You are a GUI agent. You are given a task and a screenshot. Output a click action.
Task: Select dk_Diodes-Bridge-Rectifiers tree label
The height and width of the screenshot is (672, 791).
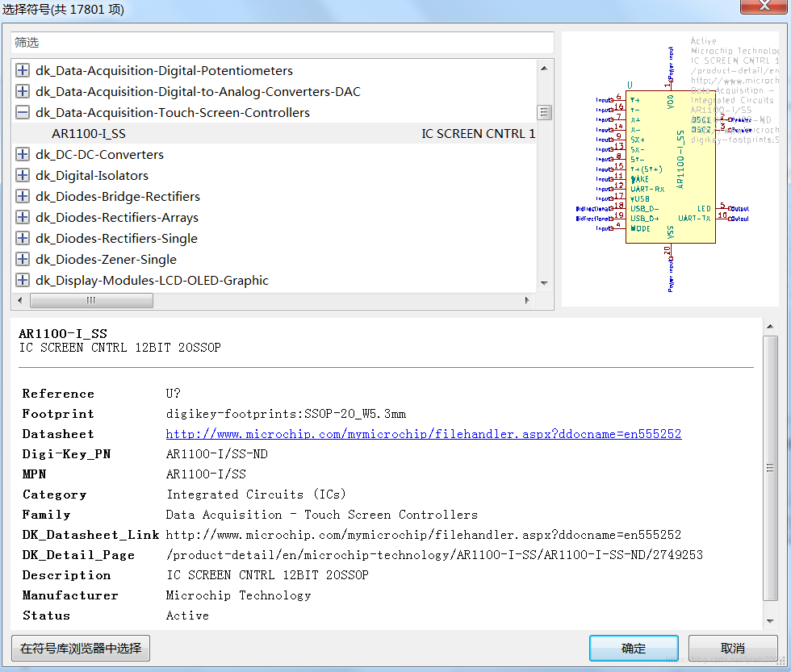tap(118, 196)
